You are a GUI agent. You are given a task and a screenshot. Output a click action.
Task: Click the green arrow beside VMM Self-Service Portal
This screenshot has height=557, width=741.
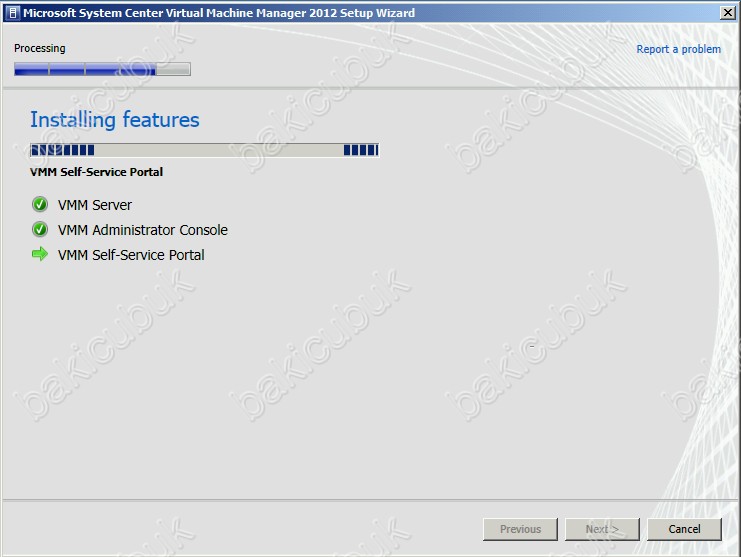point(40,254)
